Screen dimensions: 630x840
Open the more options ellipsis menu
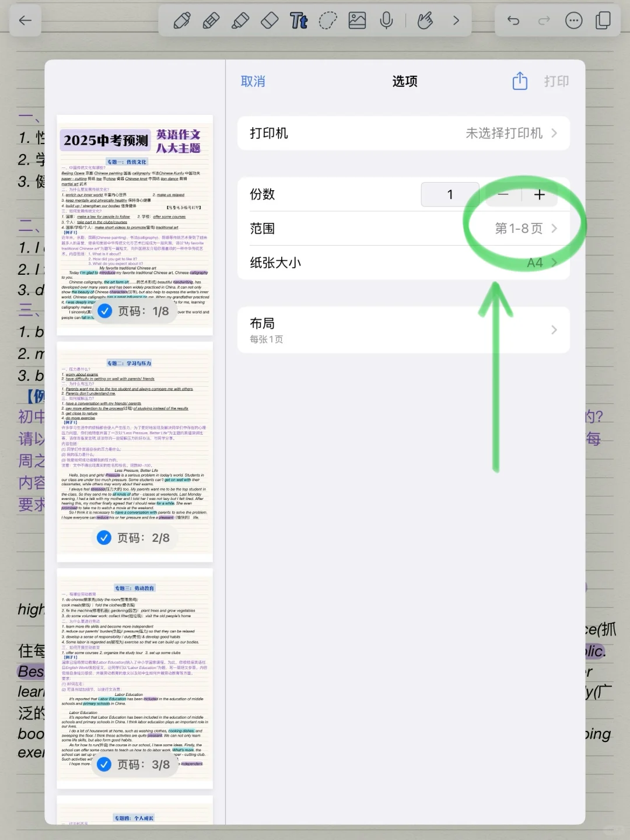tap(574, 21)
